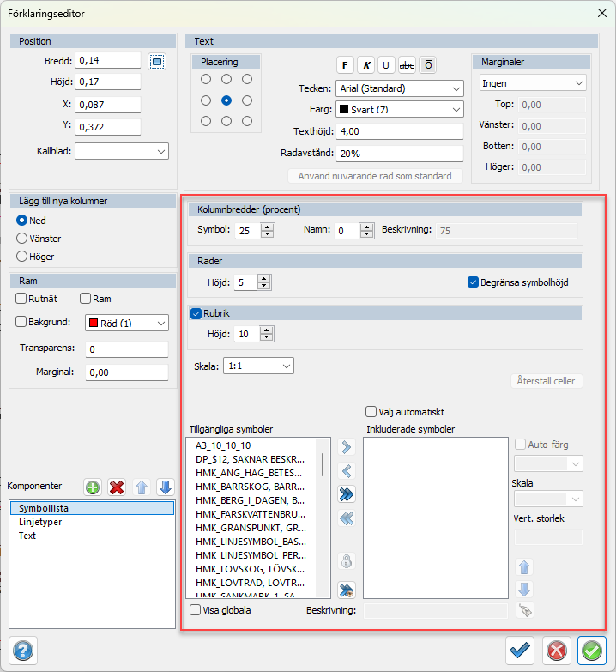Toggle underline U text formatting
Screen dimensions: 616x672
(x=386, y=65)
